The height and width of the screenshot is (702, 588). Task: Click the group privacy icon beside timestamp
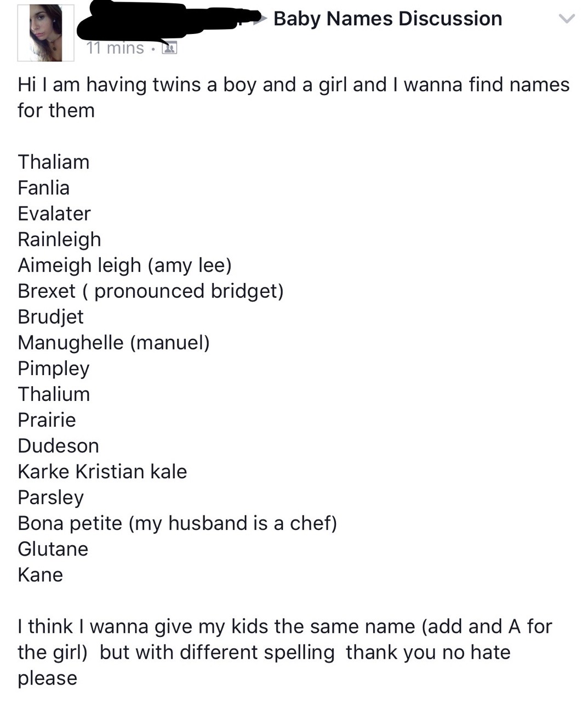tap(169, 48)
